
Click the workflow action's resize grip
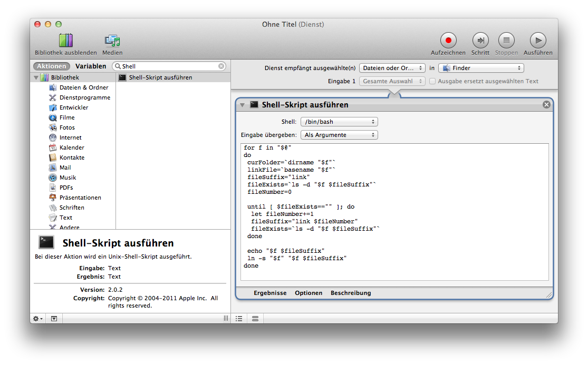549,295
